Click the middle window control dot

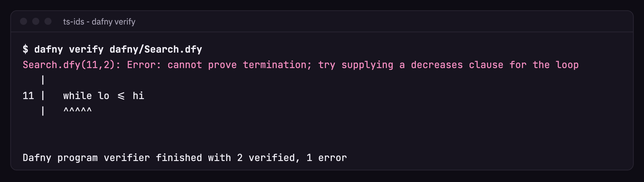pos(36,21)
